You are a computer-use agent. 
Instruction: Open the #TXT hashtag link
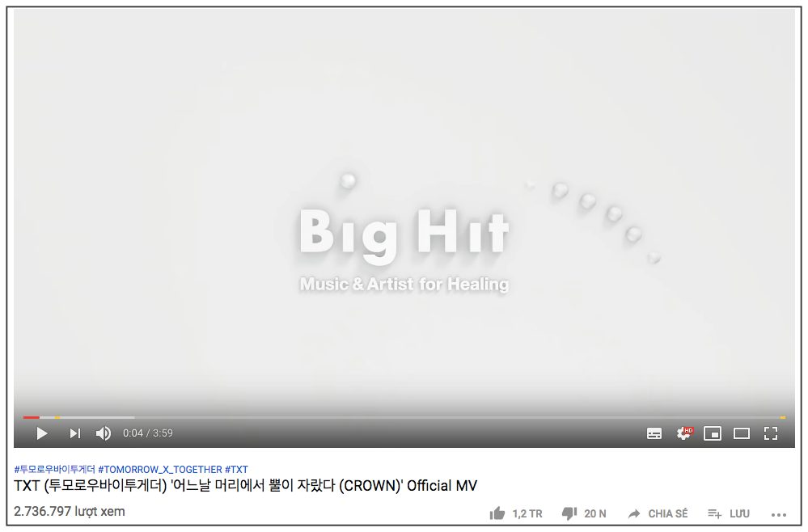236,470
